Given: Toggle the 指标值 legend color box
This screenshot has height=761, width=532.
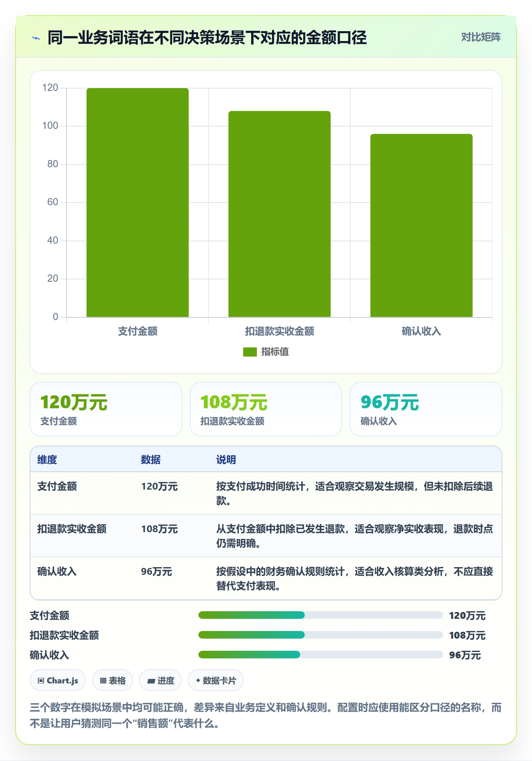Looking at the screenshot, I should click(250, 352).
